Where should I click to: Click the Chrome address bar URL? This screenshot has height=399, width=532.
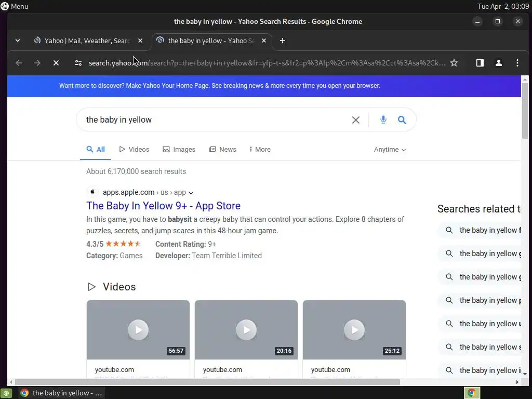tap(267, 63)
